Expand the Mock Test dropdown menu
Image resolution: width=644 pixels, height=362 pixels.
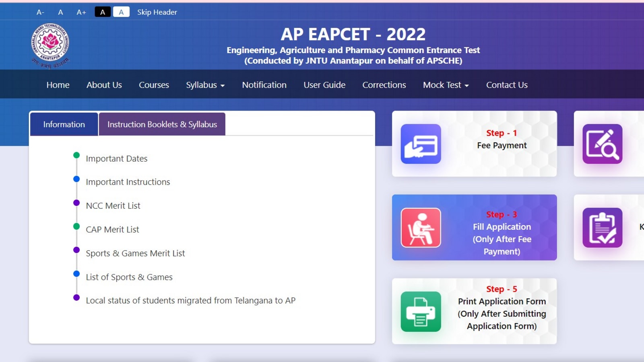(446, 85)
